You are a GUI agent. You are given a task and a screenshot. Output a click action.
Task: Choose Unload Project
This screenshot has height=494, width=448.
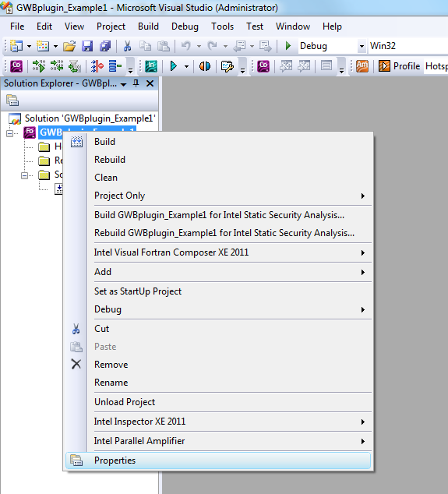[218, 402]
